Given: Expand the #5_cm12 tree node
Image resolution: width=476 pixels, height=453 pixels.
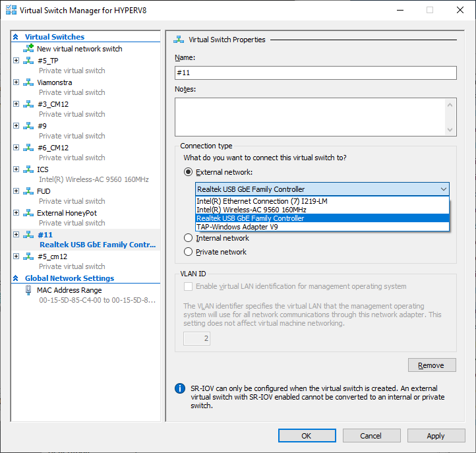Looking at the screenshot, I should (16, 257).
